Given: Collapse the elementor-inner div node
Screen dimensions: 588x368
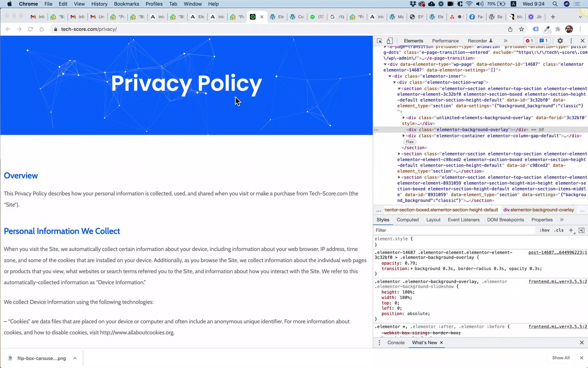Looking at the screenshot, I should click(390, 76).
